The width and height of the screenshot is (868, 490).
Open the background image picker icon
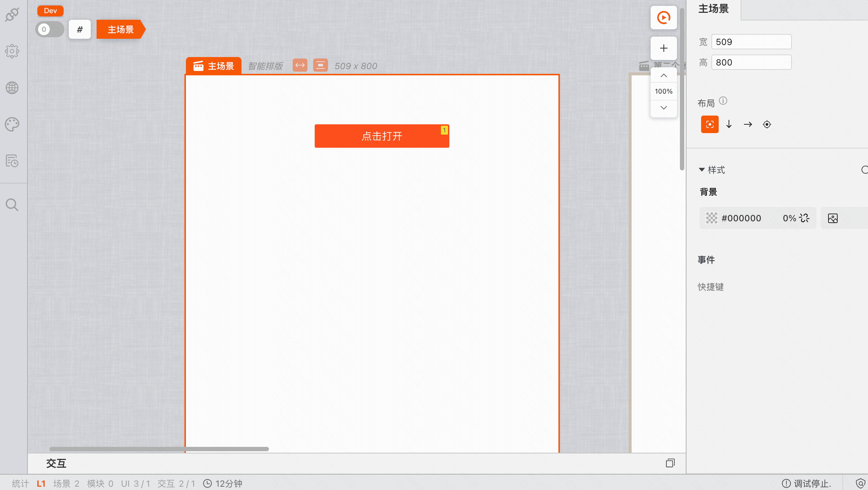[833, 218]
